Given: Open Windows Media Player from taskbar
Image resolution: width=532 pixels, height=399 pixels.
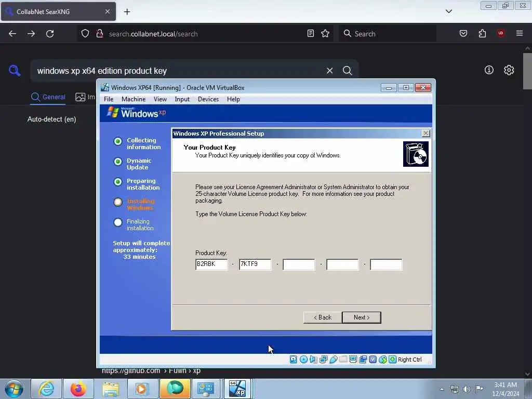Looking at the screenshot, I should tap(142, 389).
